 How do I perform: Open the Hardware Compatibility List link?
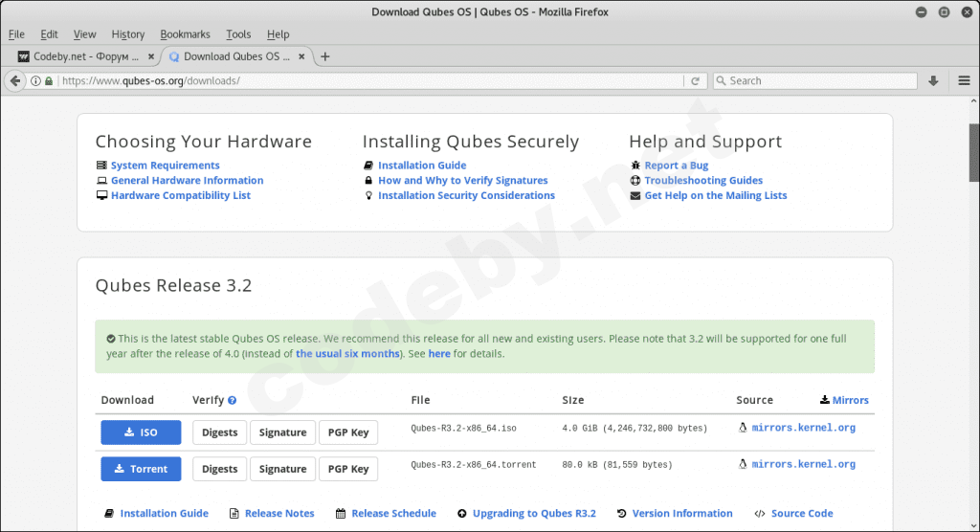coord(180,195)
